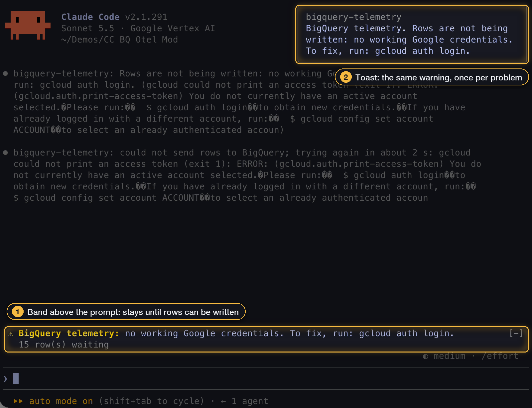Click the 'medium' effort level text
This screenshot has height=408, width=532.
[x=450, y=356]
